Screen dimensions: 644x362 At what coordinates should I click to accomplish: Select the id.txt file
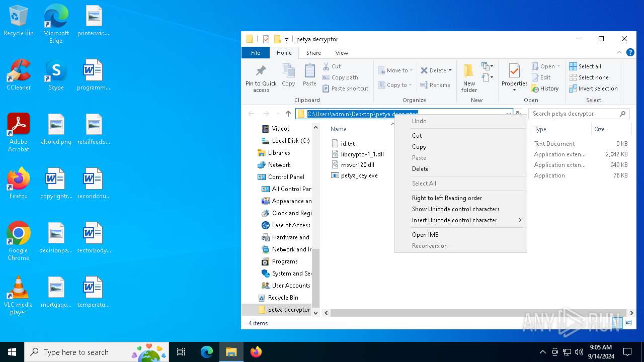tap(348, 144)
